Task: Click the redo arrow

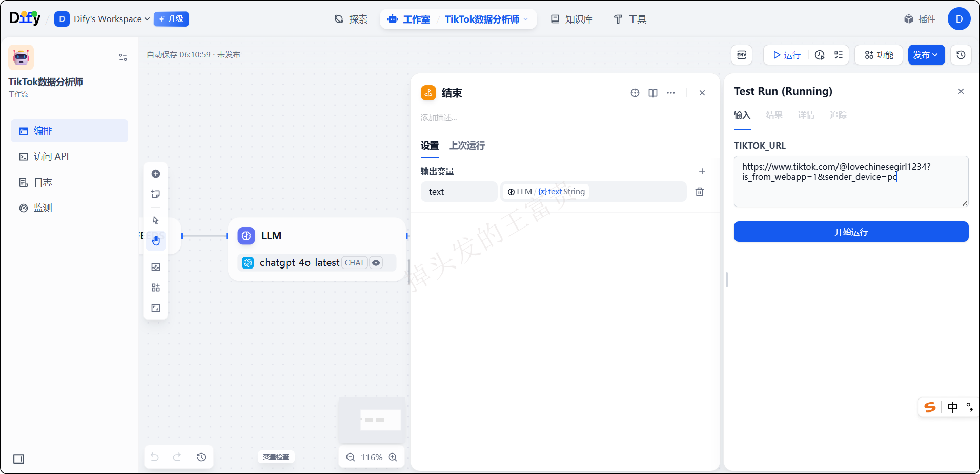Action: pos(177,457)
